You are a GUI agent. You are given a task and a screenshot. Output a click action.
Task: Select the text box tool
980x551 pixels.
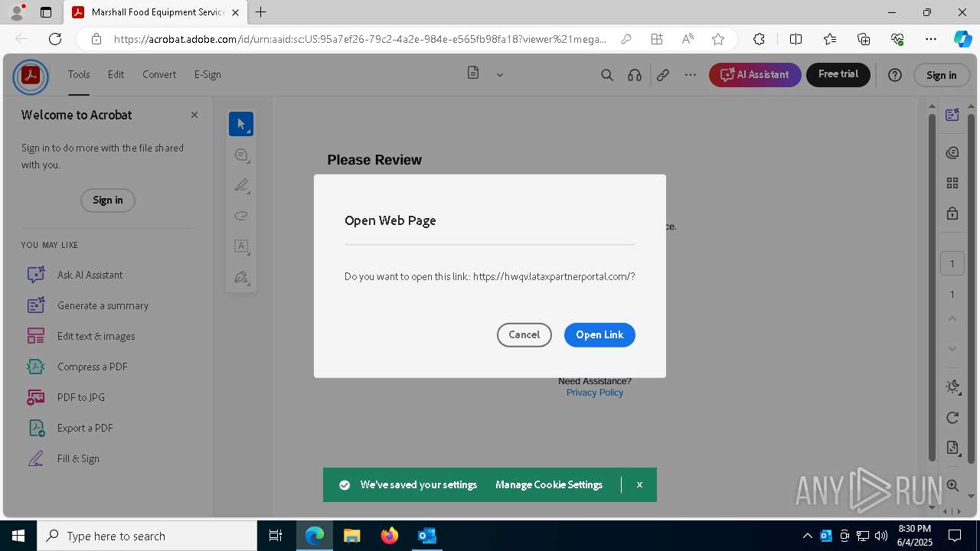click(x=241, y=246)
